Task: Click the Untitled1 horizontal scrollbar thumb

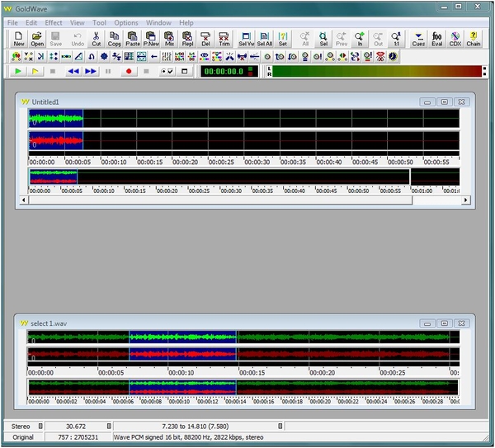Action: [220, 200]
